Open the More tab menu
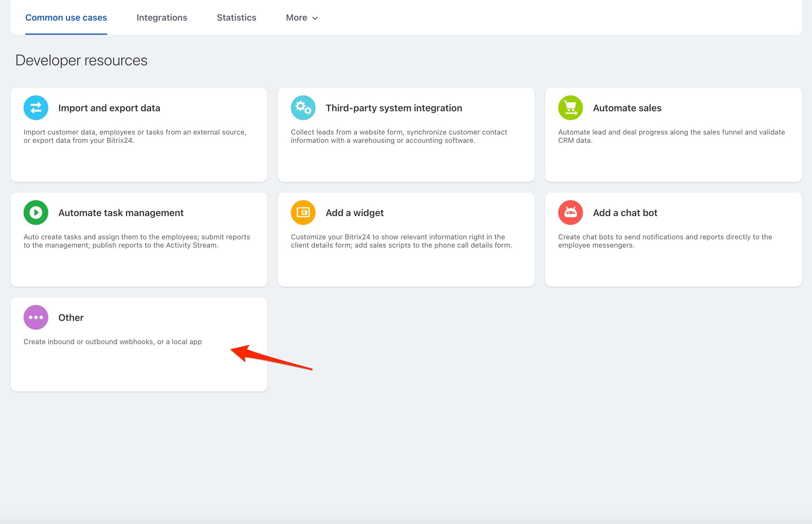Image resolution: width=812 pixels, height=524 pixels. (297, 18)
